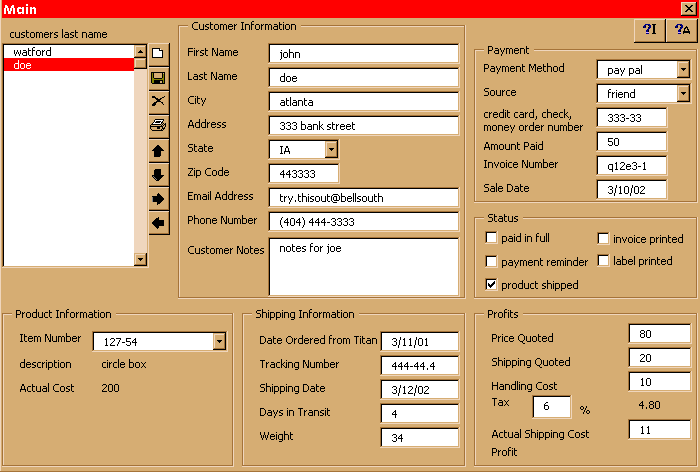Image resolution: width=700 pixels, height=472 pixels.
Task: Click the up arrow icon button
Action: click(x=158, y=150)
